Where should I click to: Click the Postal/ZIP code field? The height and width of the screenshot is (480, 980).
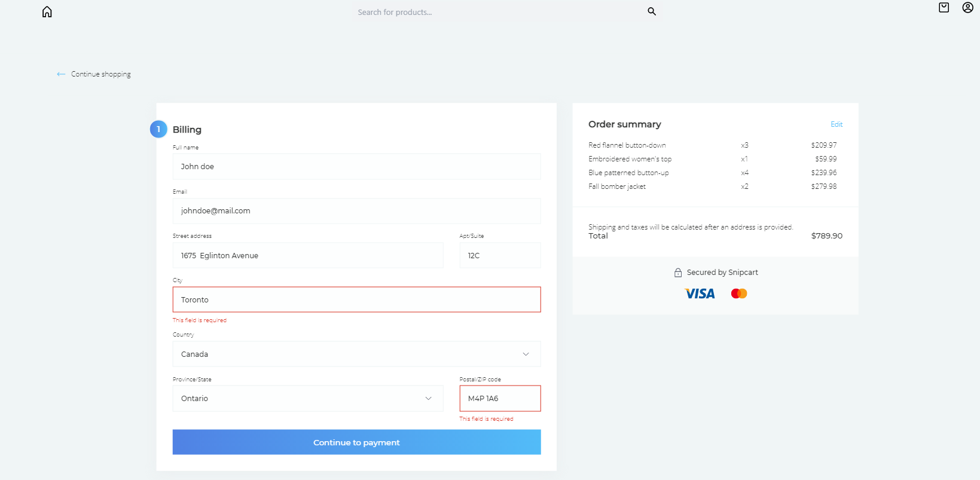click(x=500, y=398)
